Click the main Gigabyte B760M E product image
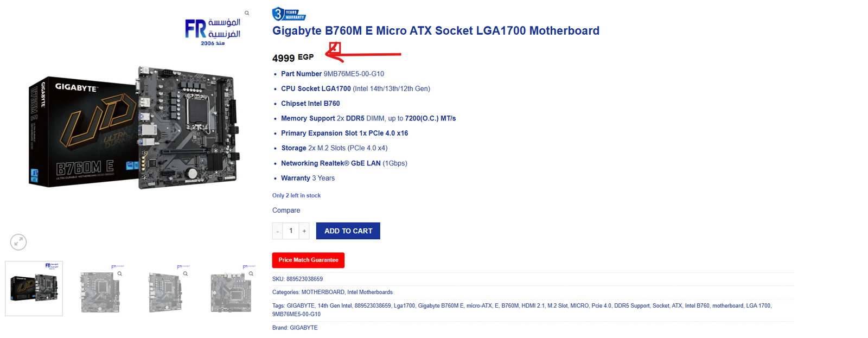The image size is (868, 338). pos(133,127)
